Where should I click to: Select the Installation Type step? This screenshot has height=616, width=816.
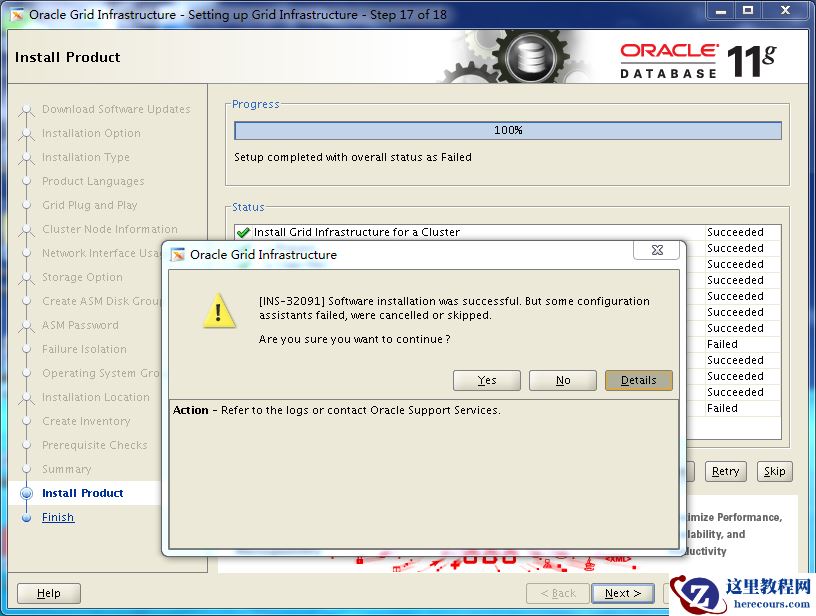pos(86,157)
